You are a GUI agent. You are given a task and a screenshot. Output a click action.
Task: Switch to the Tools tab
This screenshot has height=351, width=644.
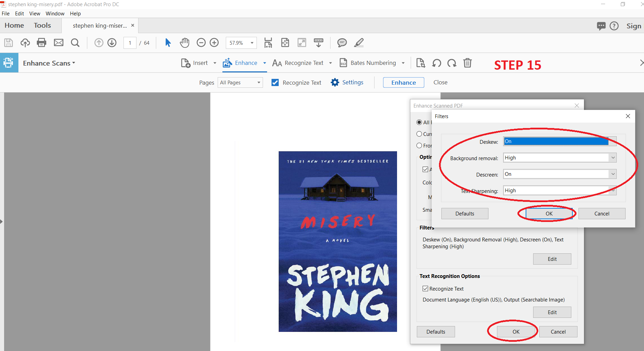pyautogui.click(x=42, y=26)
